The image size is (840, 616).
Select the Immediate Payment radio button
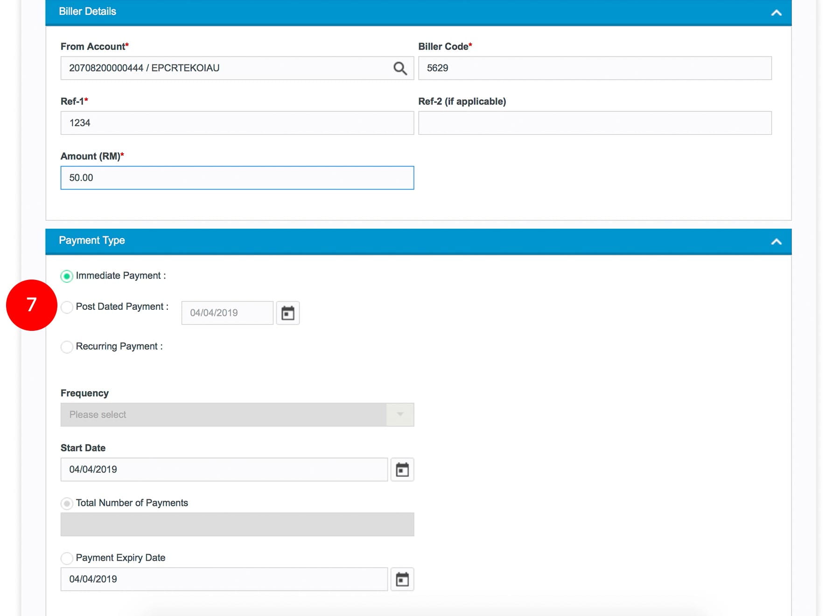pos(67,276)
